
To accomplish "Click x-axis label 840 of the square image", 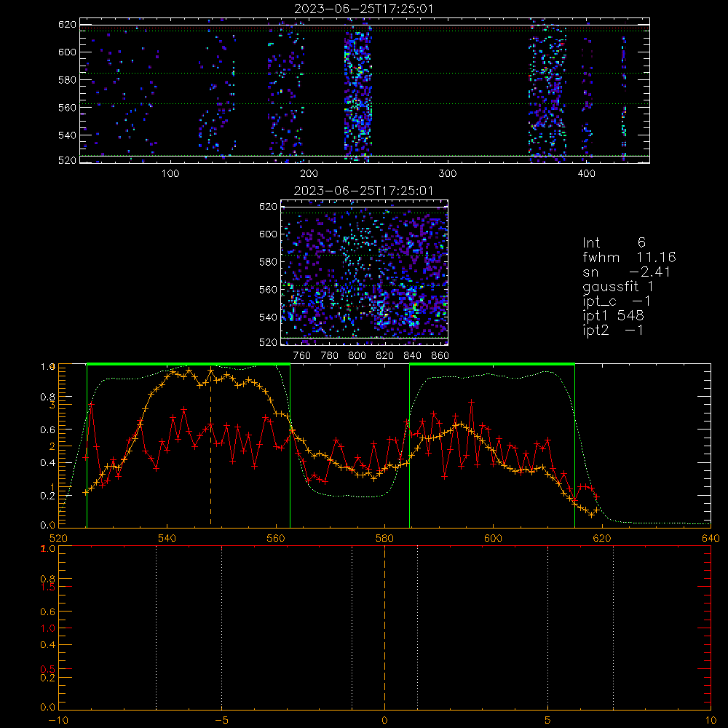I will coord(412,356).
